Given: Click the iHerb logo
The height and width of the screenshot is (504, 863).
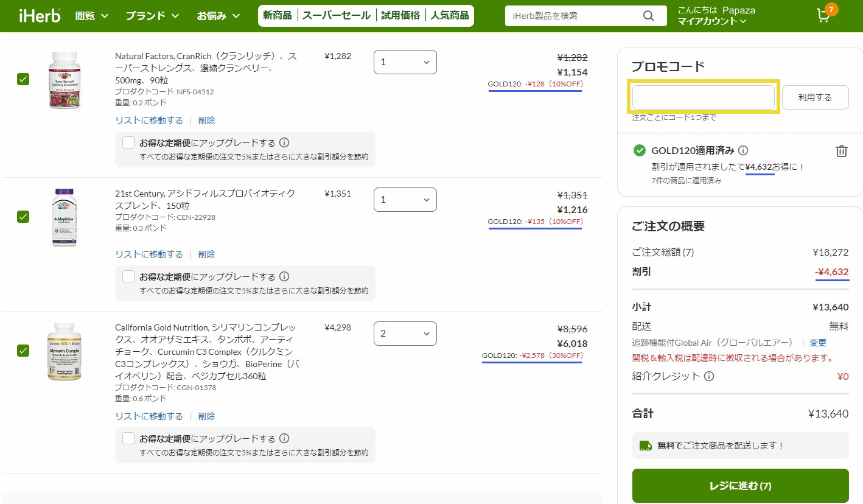Looking at the screenshot, I should (x=40, y=16).
